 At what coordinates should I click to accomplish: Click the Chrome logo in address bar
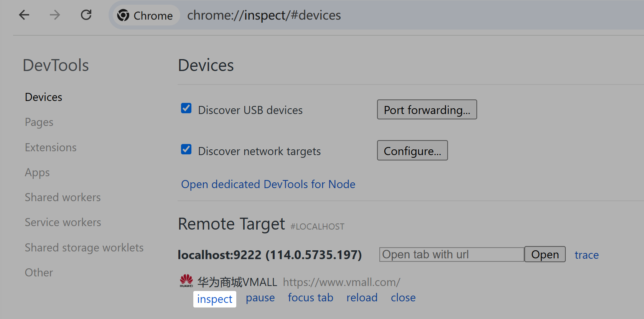[x=123, y=15]
